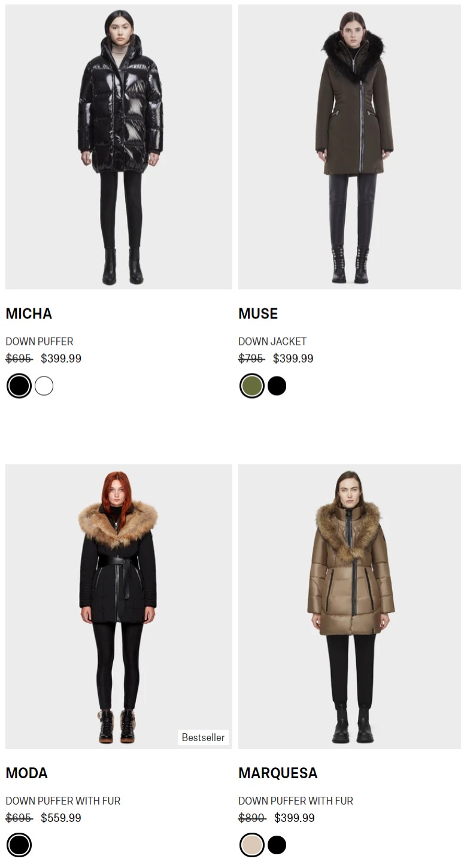Image resolution: width=461 pixels, height=868 pixels.
Task: Click Moda sale price $559.99
Action: point(61,818)
